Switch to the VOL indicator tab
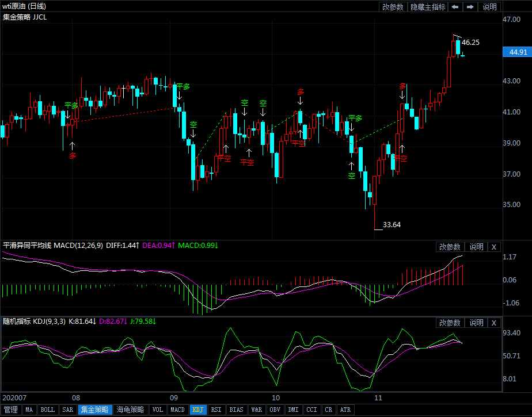Screen dimensions: 532x417 (x=158, y=410)
